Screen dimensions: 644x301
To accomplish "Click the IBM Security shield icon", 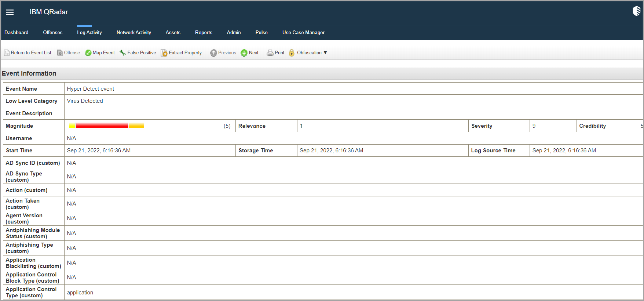I will point(636,11).
